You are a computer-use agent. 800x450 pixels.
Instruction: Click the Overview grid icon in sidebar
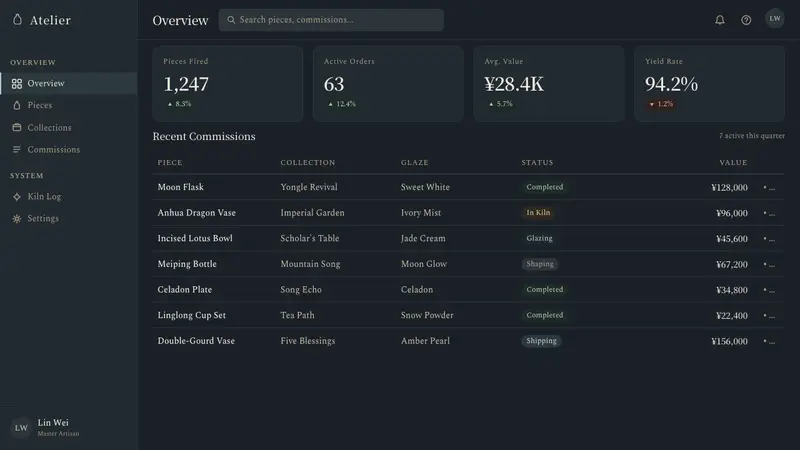pyautogui.click(x=17, y=83)
